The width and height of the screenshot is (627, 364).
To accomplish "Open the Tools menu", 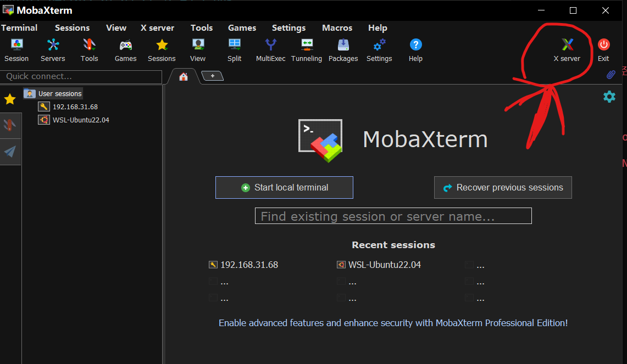I will tap(202, 27).
